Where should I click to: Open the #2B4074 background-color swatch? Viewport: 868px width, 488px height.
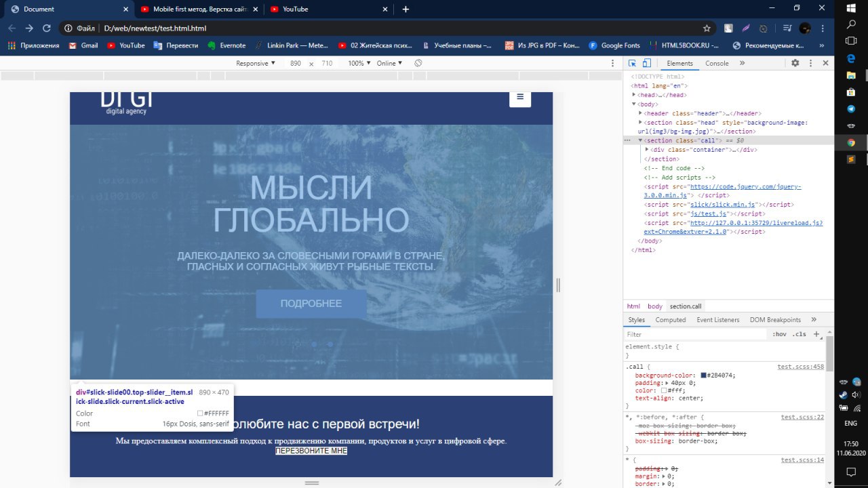(704, 375)
